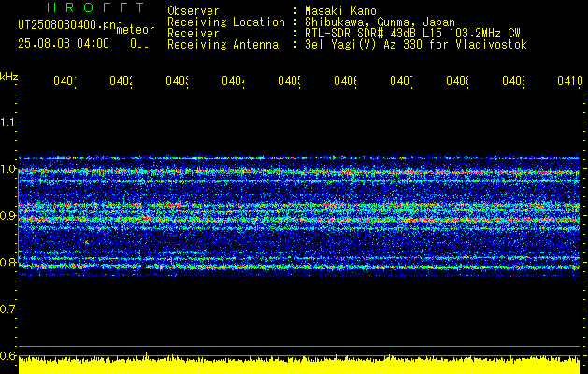This screenshot has height=374, width=588.
Task: Click the name Masaki Kano
Action: coord(340,10)
